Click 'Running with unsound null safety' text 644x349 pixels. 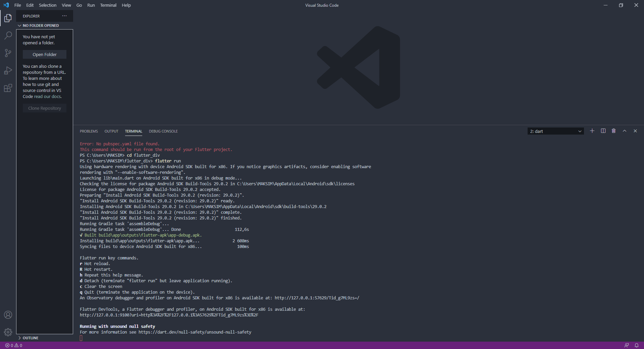pyautogui.click(x=117, y=326)
